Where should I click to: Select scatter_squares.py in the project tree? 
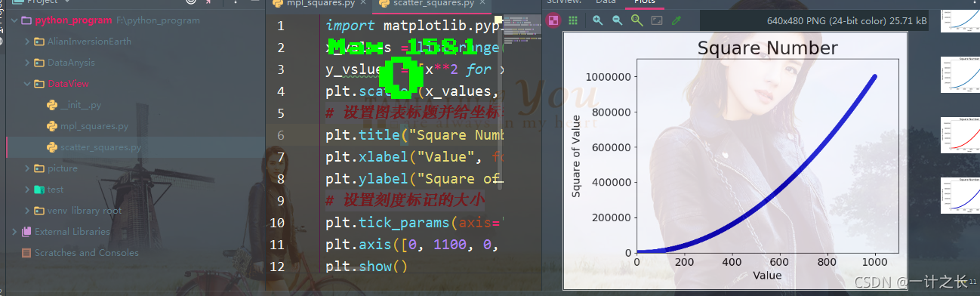point(100,147)
